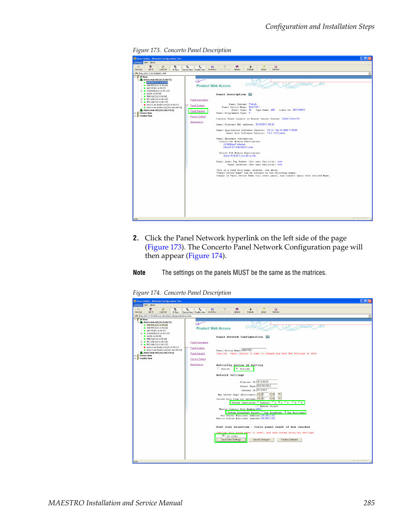
Task: Open Configure menu in Figure 174
Action: pyautogui.click(x=138, y=305)
